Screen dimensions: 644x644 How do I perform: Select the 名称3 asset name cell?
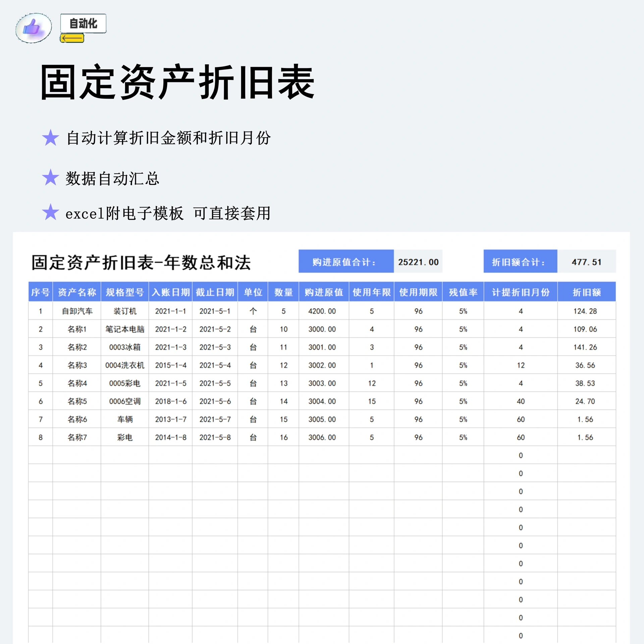77,365
